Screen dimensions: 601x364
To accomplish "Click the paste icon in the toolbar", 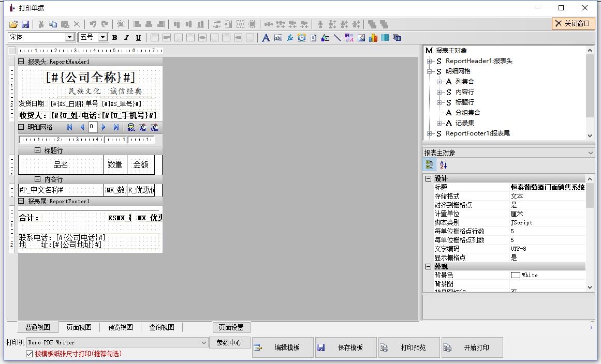I will [x=65, y=24].
